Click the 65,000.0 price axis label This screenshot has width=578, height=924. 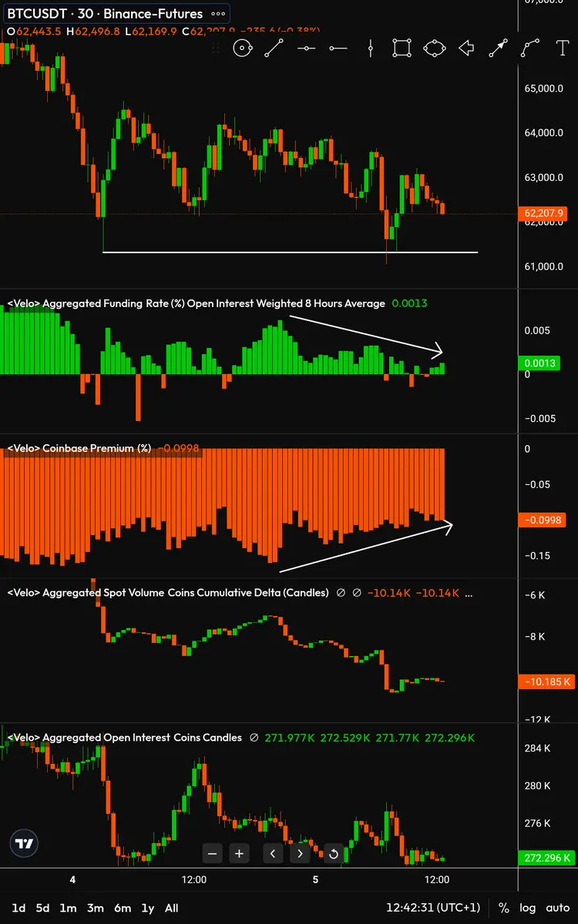tap(544, 89)
